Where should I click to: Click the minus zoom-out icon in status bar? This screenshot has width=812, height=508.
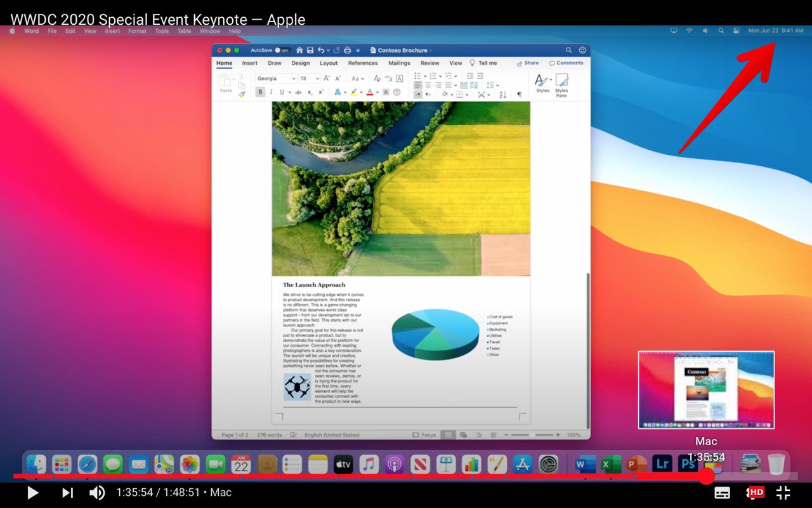click(x=507, y=435)
